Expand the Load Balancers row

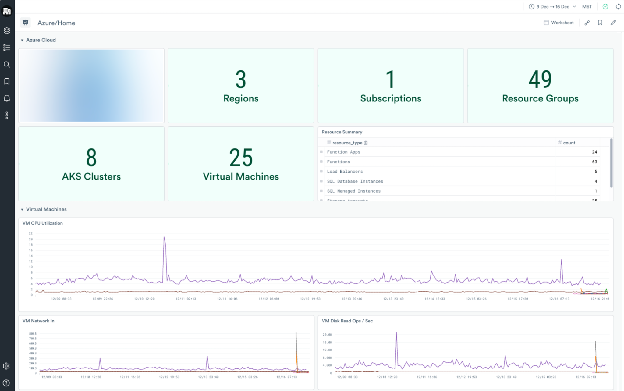322,171
